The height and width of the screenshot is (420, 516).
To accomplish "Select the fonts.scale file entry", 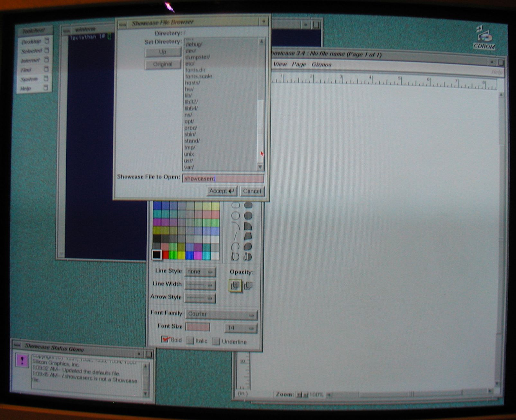I will pos(198,76).
